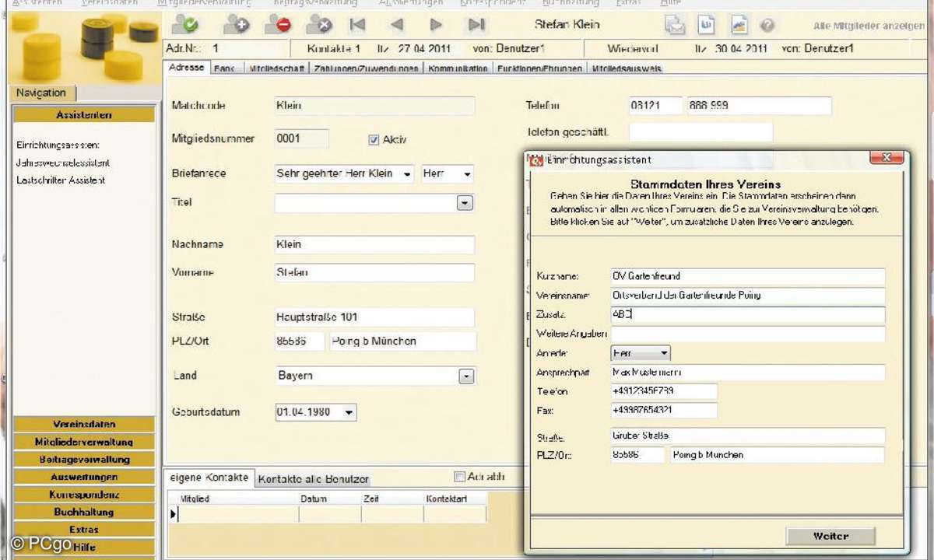This screenshot has height=560, width=934.
Task: Click the empty Weitere Angaben field
Action: (x=748, y=334)
